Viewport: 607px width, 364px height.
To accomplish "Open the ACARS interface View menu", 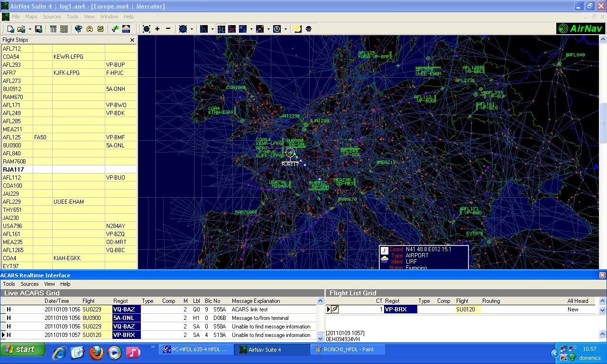I will (x=49, y=284).
